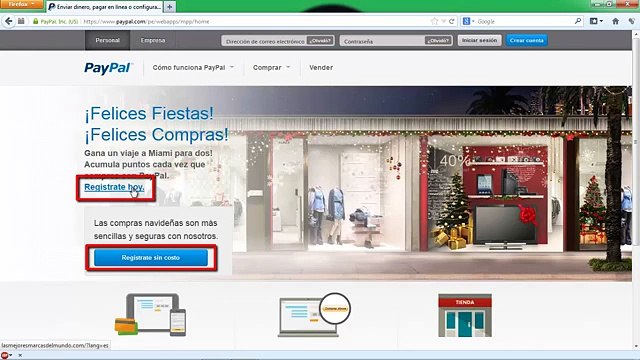640x360 pixels.
Task: Go back with the browser back arrow
Action: tap(9, 21)
